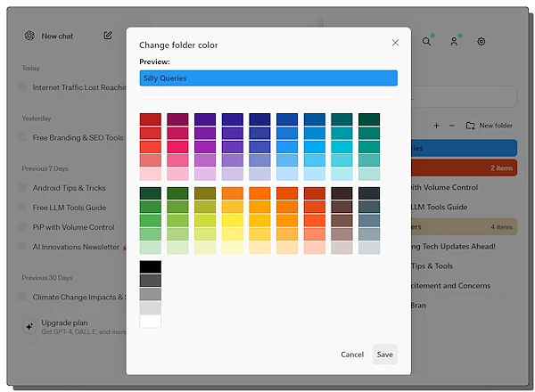The width and height of the screenshot is (535, 392).
Task: Click the ChatGPT logo beside New chat
Action: (29, 36)
